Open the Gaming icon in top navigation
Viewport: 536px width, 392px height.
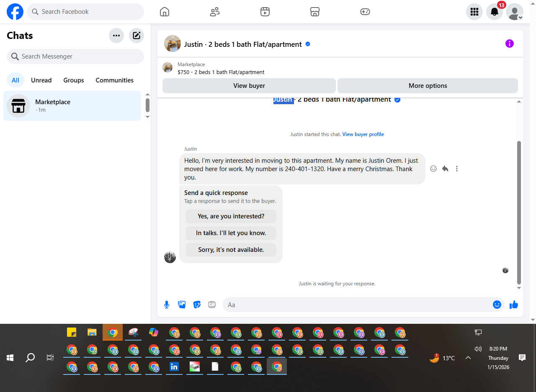[x=365, y=12]
